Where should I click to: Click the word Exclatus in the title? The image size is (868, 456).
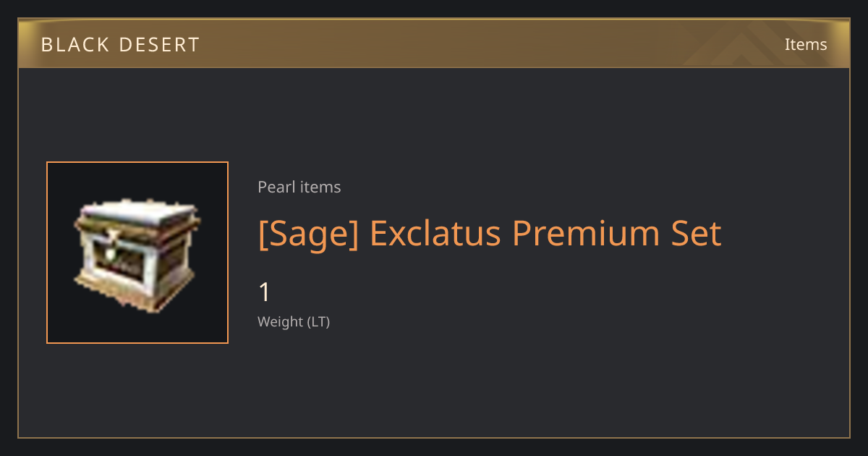pyautogui.click(x=435, y=233)
